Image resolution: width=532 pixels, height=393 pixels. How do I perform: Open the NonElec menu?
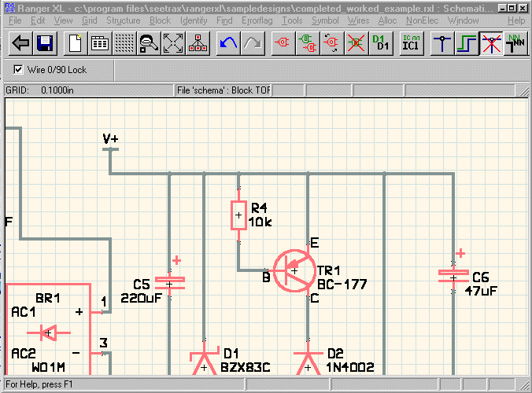[x=422, y=20]
